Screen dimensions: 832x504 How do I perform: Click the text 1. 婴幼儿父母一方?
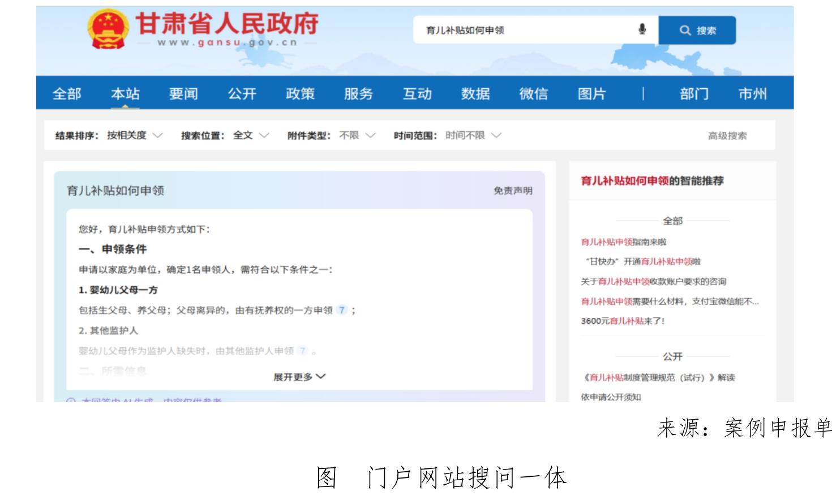[x=118, y=290]
